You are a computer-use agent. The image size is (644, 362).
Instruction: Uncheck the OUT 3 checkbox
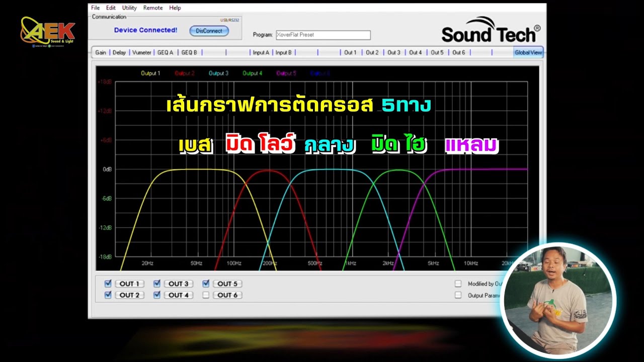[157, 284]
